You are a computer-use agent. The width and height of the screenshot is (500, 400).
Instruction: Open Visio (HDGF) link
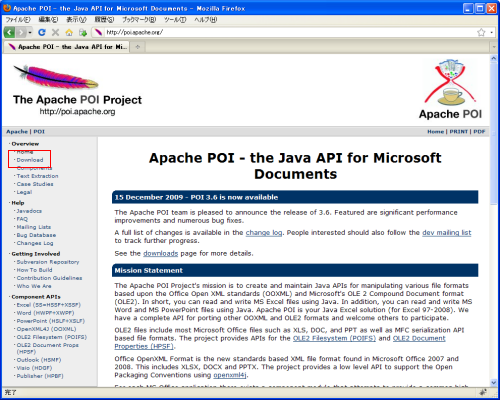(x=34, y=368)
